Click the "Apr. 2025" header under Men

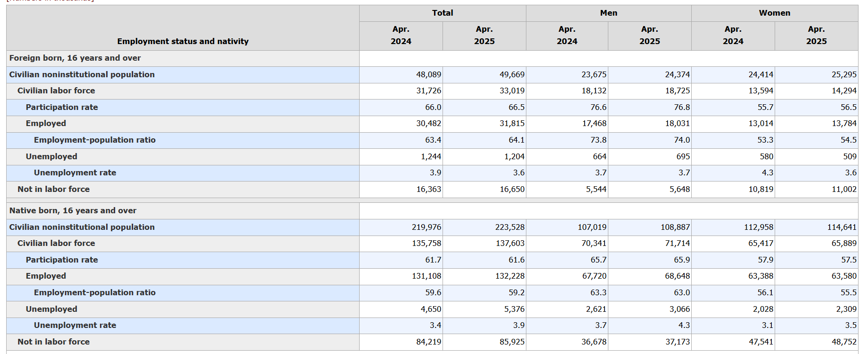click(x=650, y=35)
